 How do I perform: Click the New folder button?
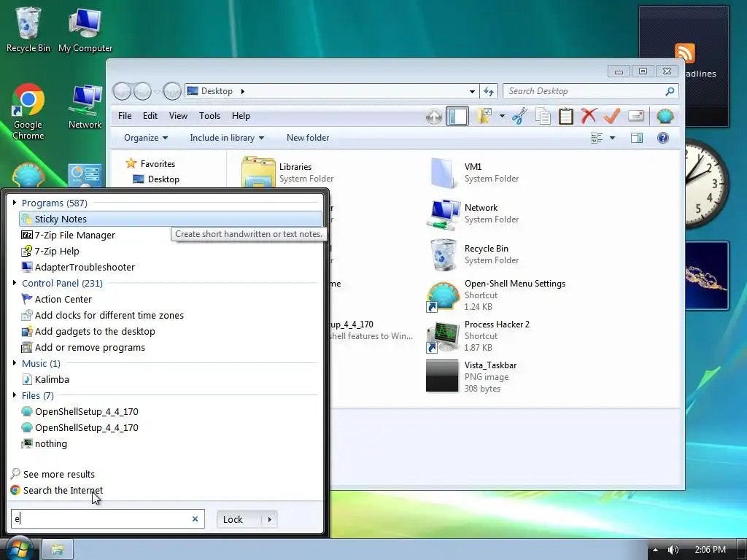(x=308, y=138)
